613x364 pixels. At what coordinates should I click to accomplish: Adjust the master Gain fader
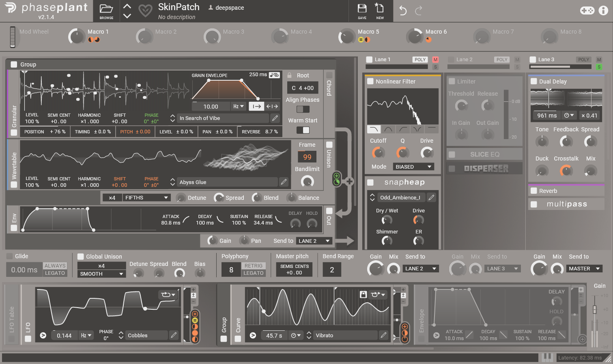[x=594, y=310]
